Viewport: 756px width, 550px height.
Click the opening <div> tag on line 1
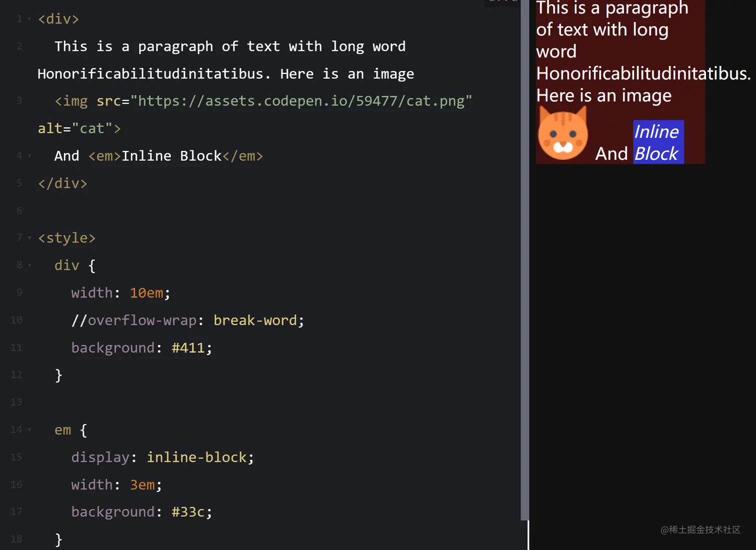58,19
